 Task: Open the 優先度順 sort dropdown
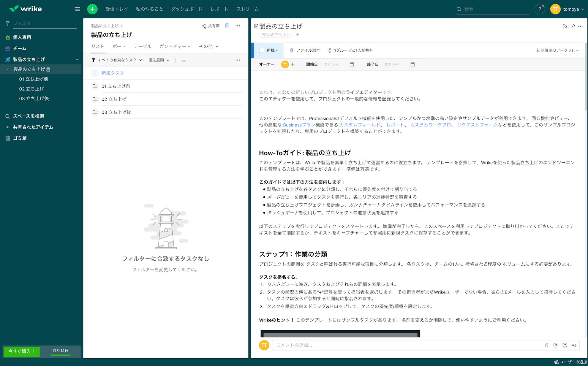(x=159, y=60)
